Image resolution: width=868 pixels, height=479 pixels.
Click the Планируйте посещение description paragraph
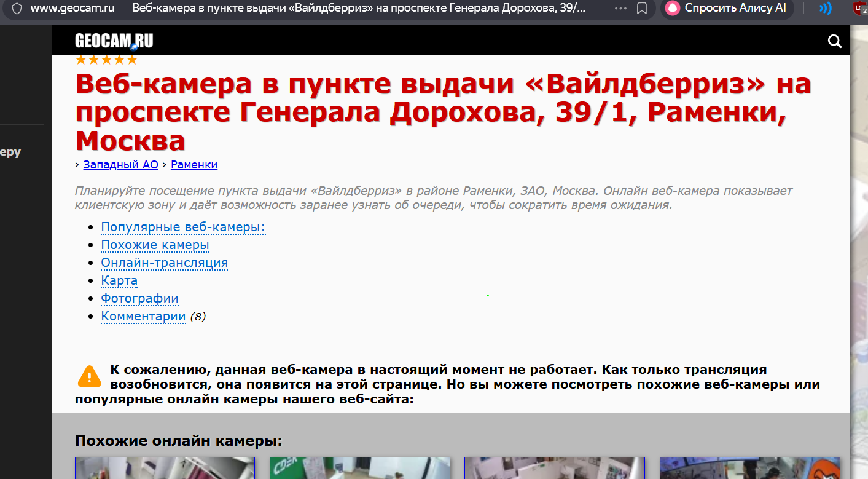434,198
